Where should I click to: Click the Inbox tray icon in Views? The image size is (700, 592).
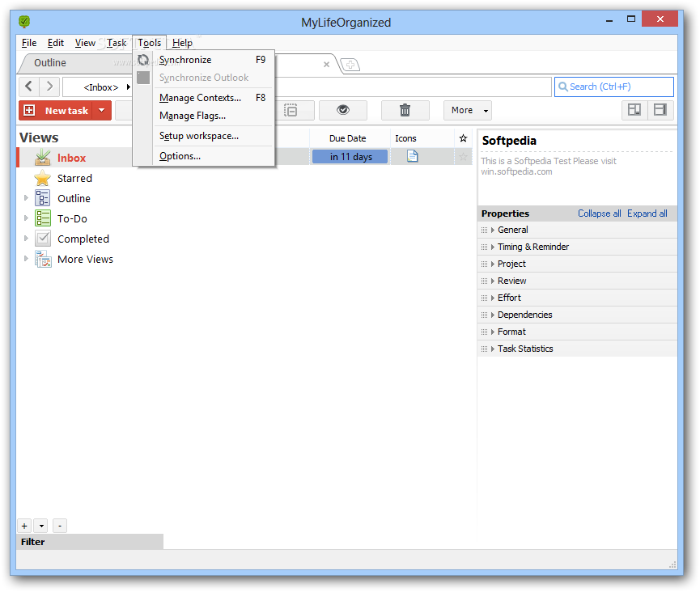[x=42, y=158]
